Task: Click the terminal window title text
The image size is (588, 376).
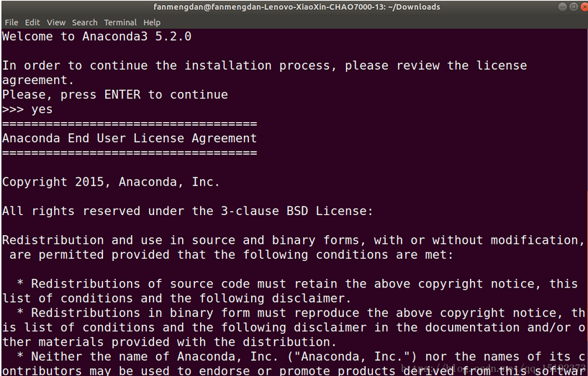Action: point(297,6)
